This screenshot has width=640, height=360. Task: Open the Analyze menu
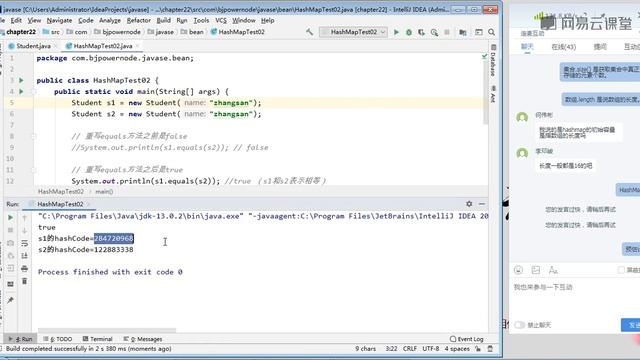point(110,20)
